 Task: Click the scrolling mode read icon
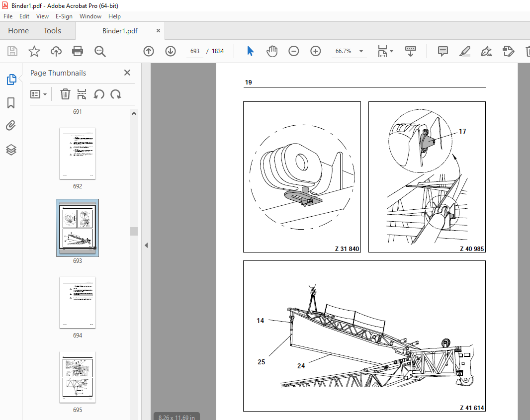point(410,51)
